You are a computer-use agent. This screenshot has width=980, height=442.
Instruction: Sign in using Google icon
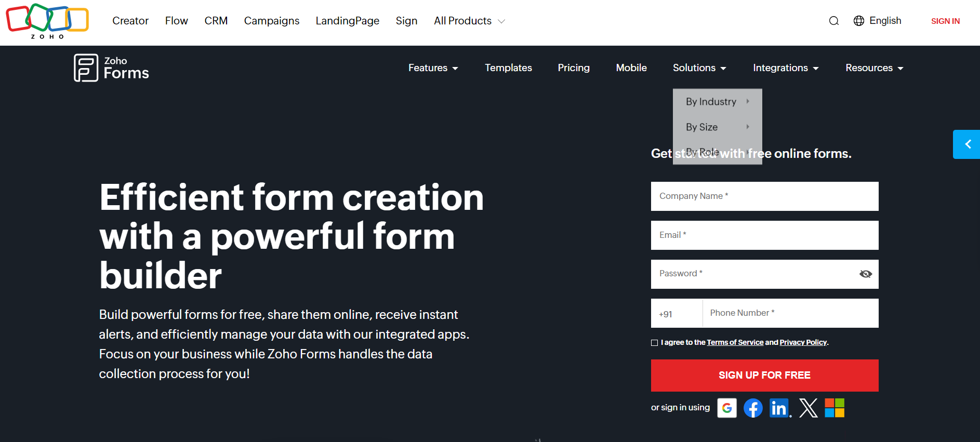point(727,408)
